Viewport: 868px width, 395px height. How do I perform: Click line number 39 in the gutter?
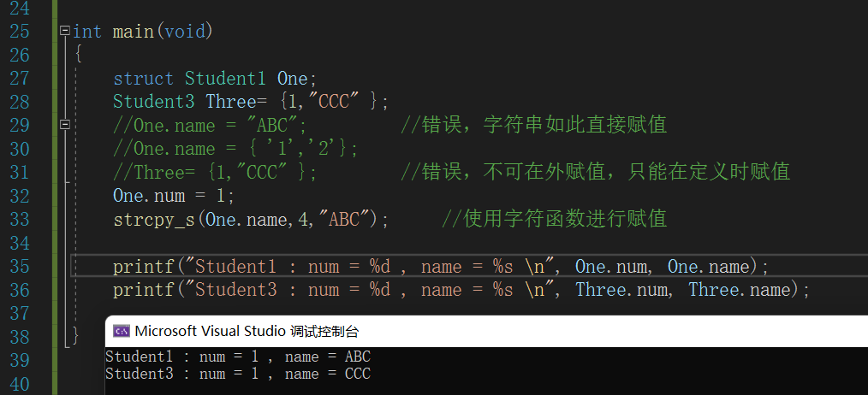click(20, 360)
